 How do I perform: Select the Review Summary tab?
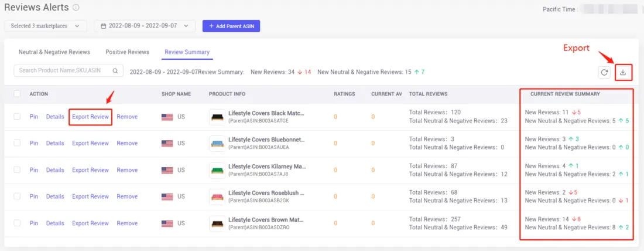(187, 52)
